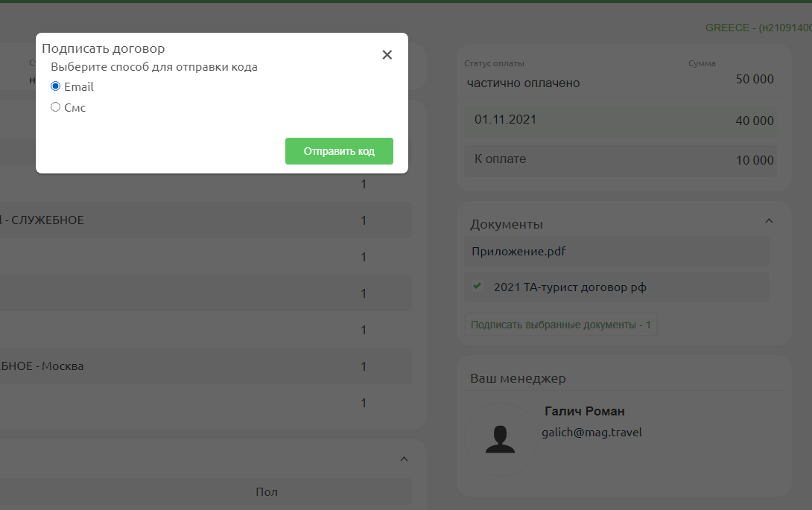Click the Ваш менеджер heading

point(518,378)
